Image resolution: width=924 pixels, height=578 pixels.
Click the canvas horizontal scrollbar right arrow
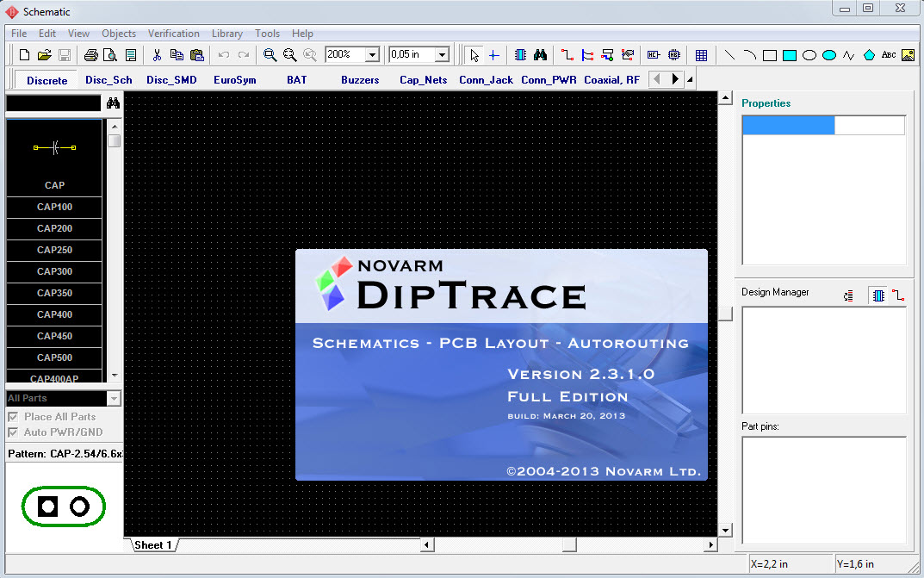pos(710,545)
